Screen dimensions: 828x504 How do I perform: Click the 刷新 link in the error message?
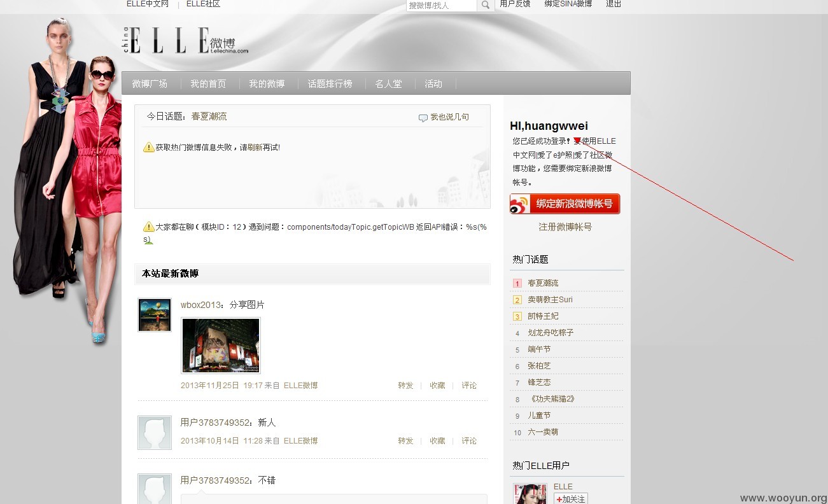click(255, 147)
